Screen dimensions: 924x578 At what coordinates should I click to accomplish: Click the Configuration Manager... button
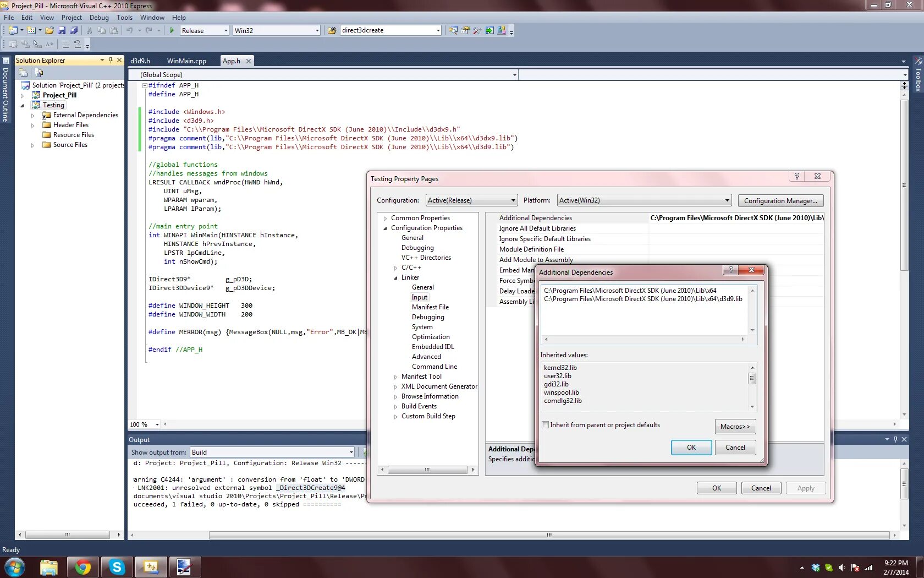coord(780,201)
